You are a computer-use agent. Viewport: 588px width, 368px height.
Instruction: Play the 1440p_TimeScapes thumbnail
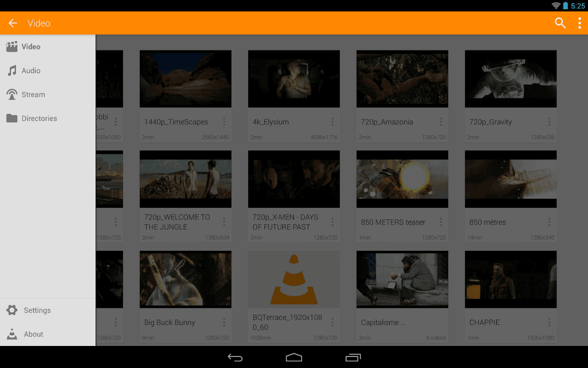coord(185,79)
